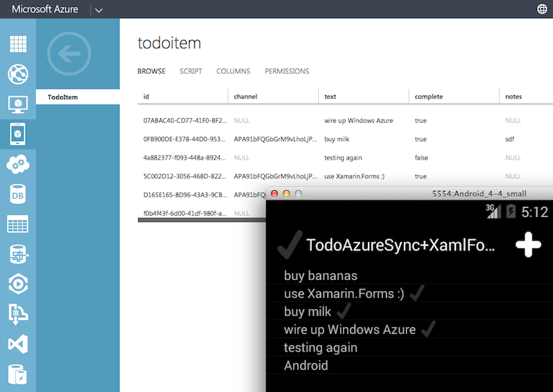This screenshot has width=553, height=392.
Task: Select row id D165E165-8D96-43A3-9CB...
Action: [x=185, y=195]
